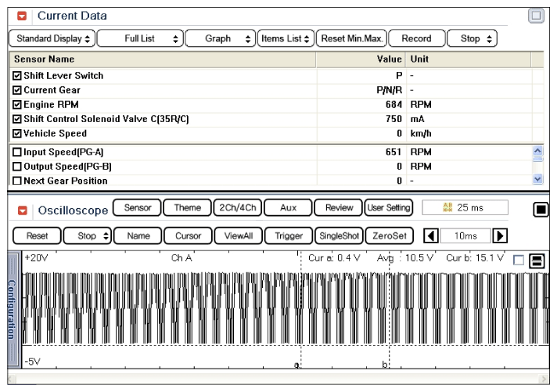This screenshot has height=392, width=557.
Task: Open the Theme menu
Action: coord(187,207)
